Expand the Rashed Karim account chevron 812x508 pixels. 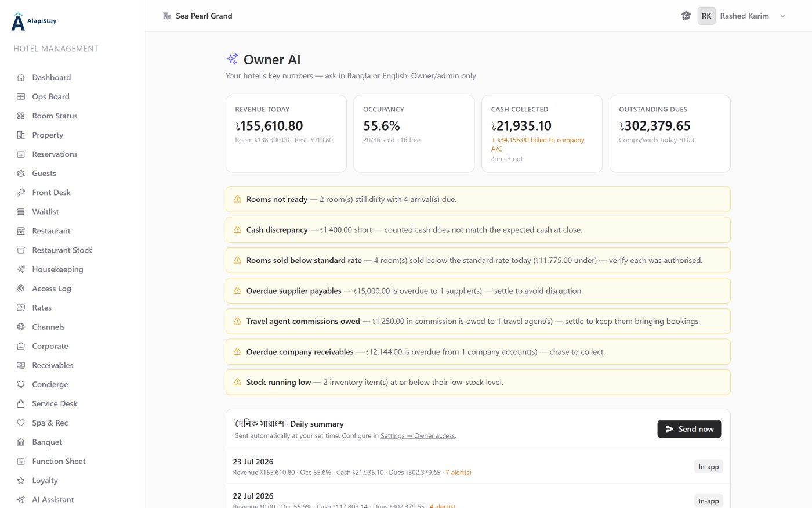pyautogui.click(x=782, y=16)
